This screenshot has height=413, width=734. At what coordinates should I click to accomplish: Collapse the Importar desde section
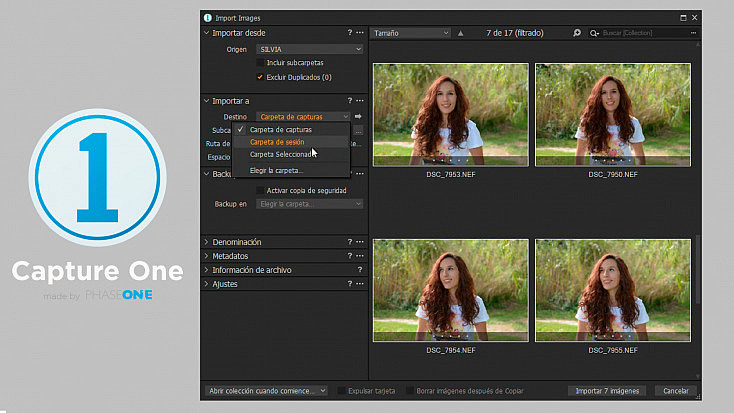[x=206, y=33]
